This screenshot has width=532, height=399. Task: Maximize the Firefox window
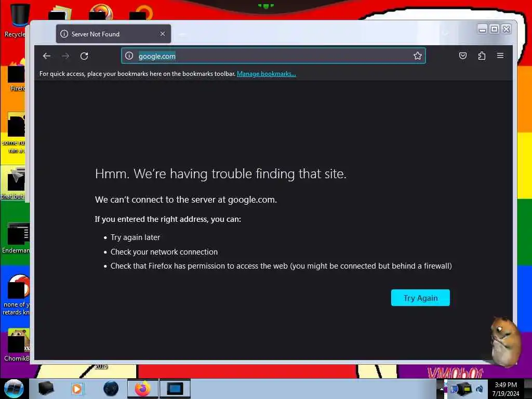[x=495, y=30]
